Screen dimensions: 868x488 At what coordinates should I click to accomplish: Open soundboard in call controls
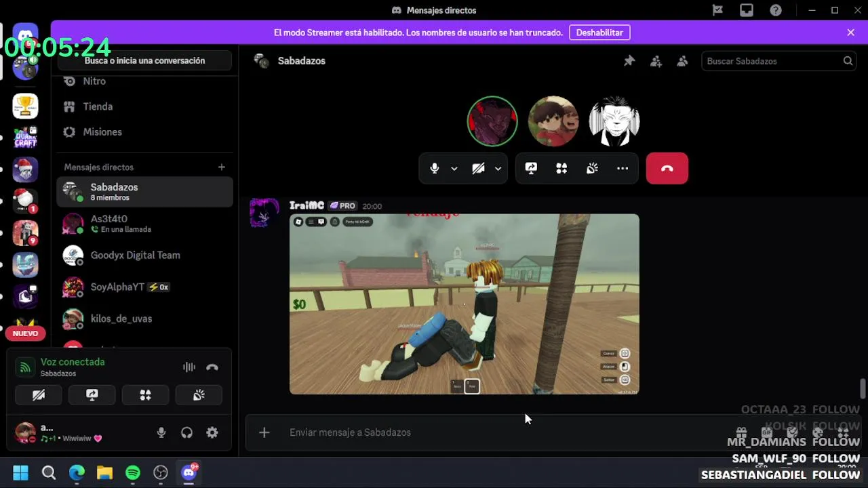click(x=592, y=169)
